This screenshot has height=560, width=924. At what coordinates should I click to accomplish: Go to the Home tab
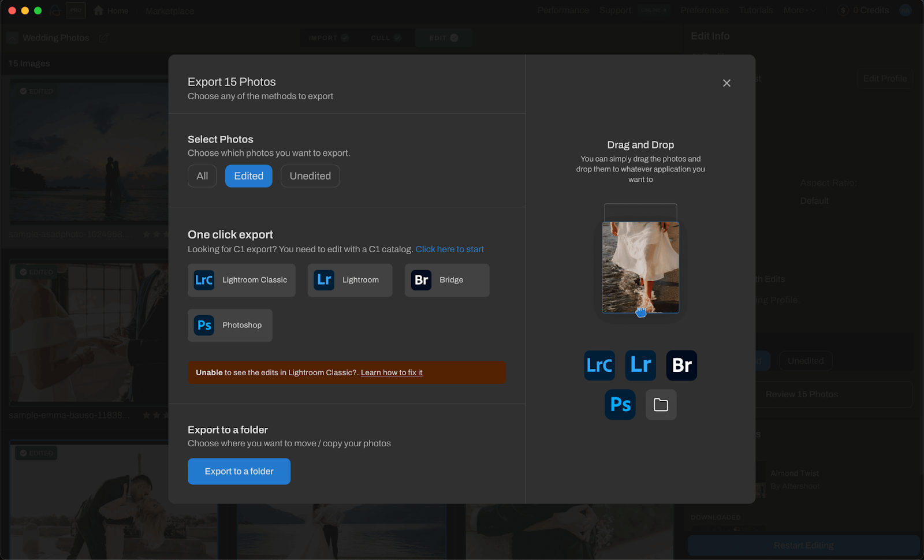coord(111,11)
